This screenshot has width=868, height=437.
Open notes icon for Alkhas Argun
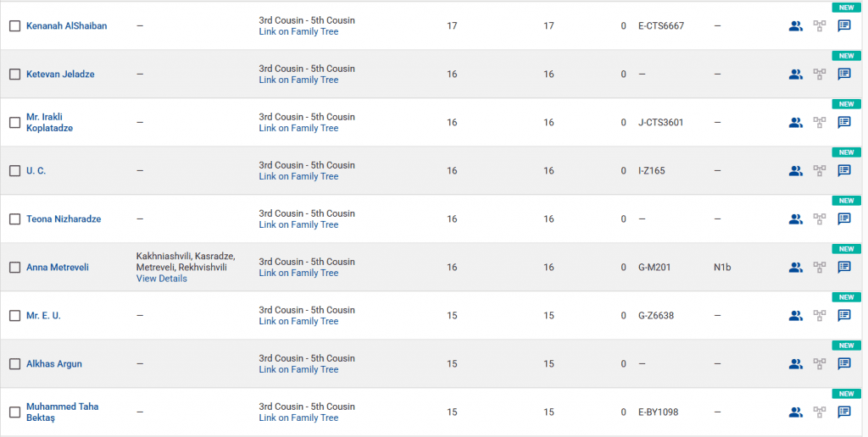844,364
